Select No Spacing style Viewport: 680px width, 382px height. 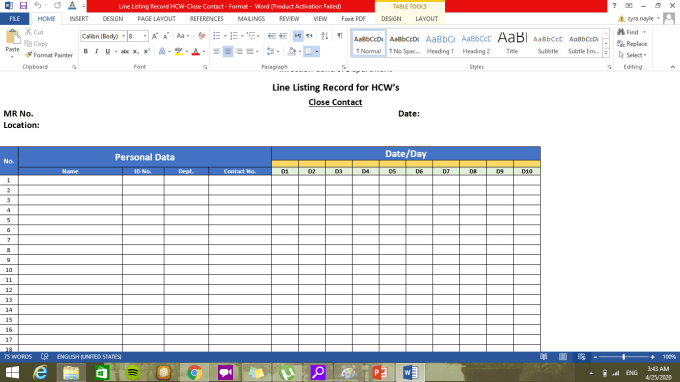pyautogui.click(x=404, y=43)
